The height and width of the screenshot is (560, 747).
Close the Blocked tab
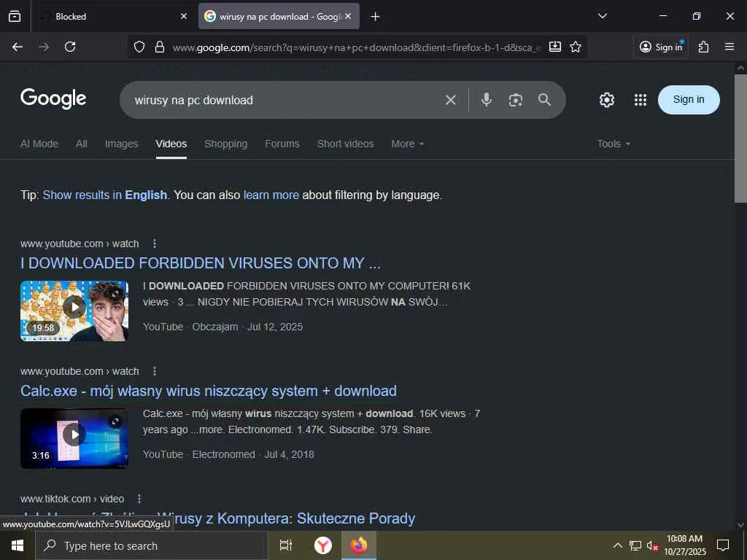tap(184, 16)
